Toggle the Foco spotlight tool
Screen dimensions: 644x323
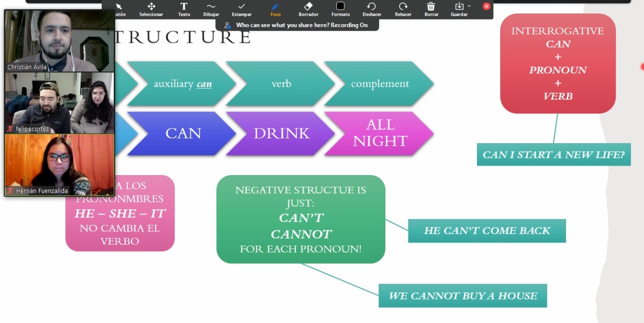tap(275, 9)
